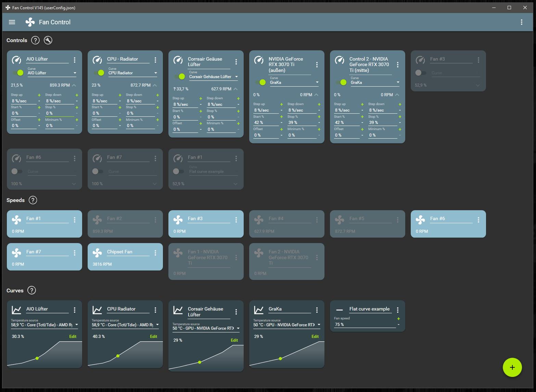Open the AIO Lüfter curve card options menu

[x=75, y=310]
